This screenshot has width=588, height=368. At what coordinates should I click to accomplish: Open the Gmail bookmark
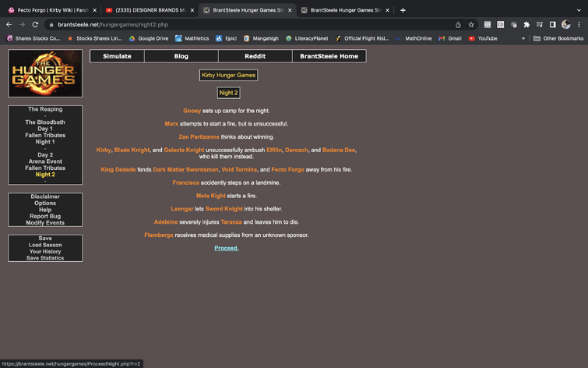pos(450,38)
